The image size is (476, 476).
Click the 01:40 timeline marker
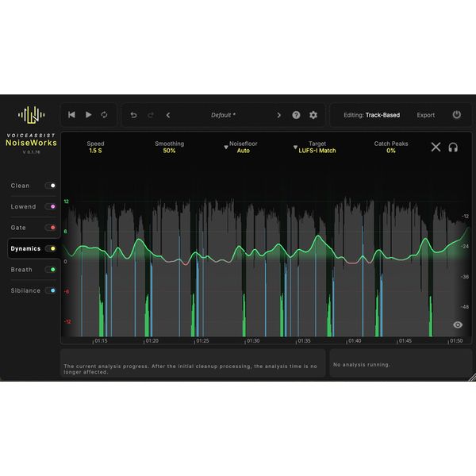pyautogui.click(x=355, y=341)
